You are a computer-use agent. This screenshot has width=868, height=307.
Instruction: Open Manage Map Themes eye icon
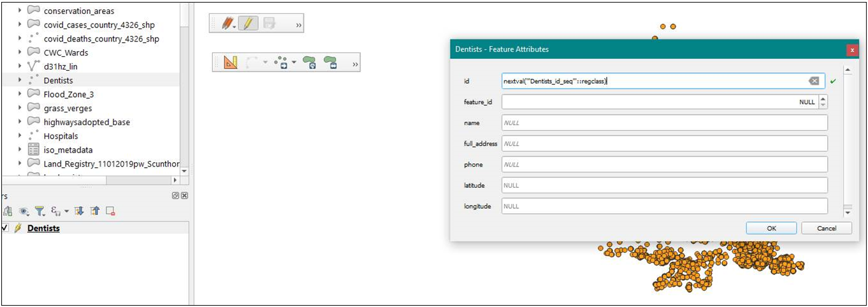click(24, 211)
